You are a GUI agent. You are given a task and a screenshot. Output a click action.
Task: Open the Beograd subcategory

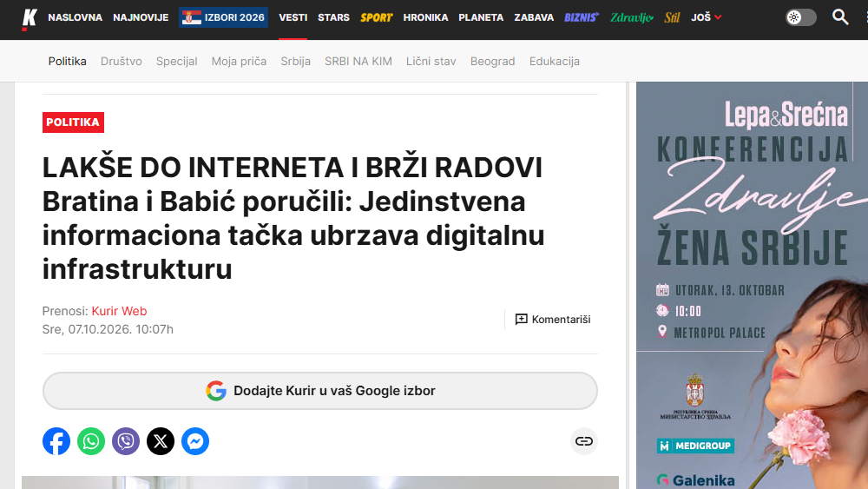(x=493, y=61)
